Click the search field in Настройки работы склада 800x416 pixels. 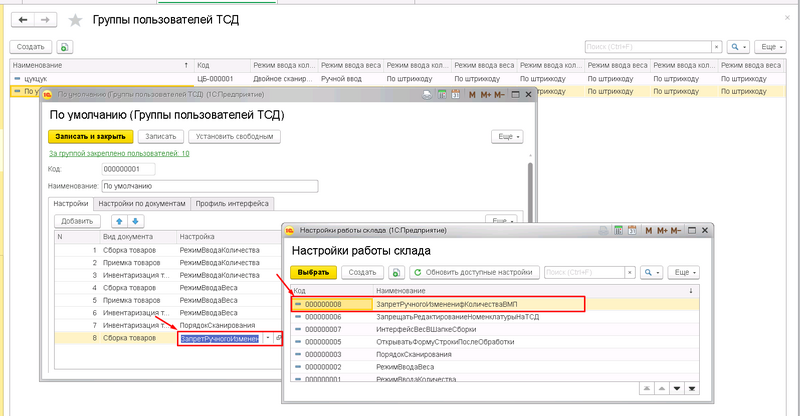(x=585, y=273)
